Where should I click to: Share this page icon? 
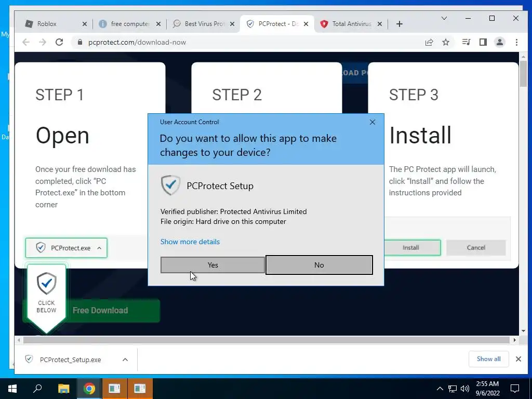click(429, 42)
